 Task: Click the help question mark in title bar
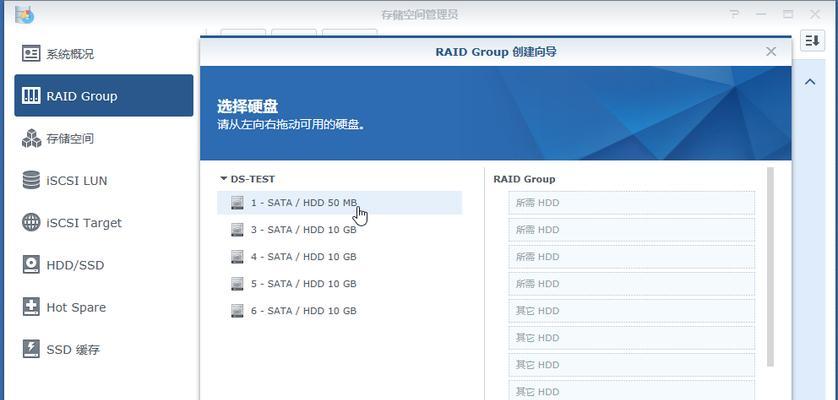(x=735, y=14)
